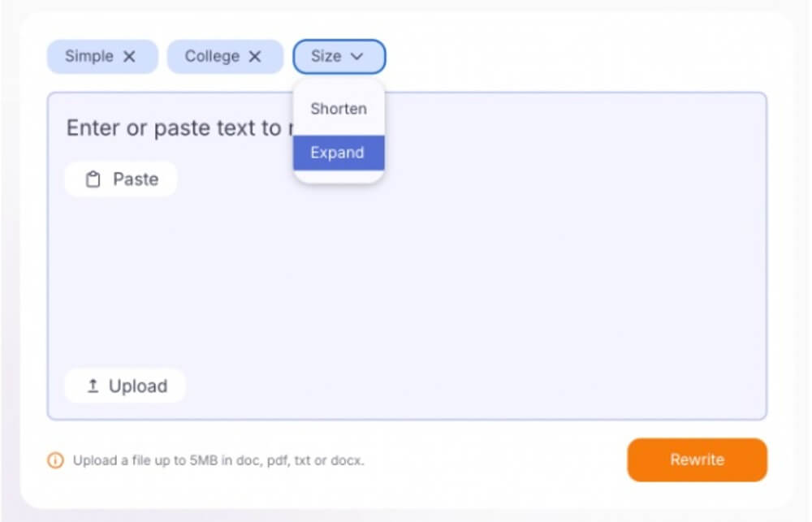
Task: Remove the College tag with its X
Action: click(x=255, y=57)
